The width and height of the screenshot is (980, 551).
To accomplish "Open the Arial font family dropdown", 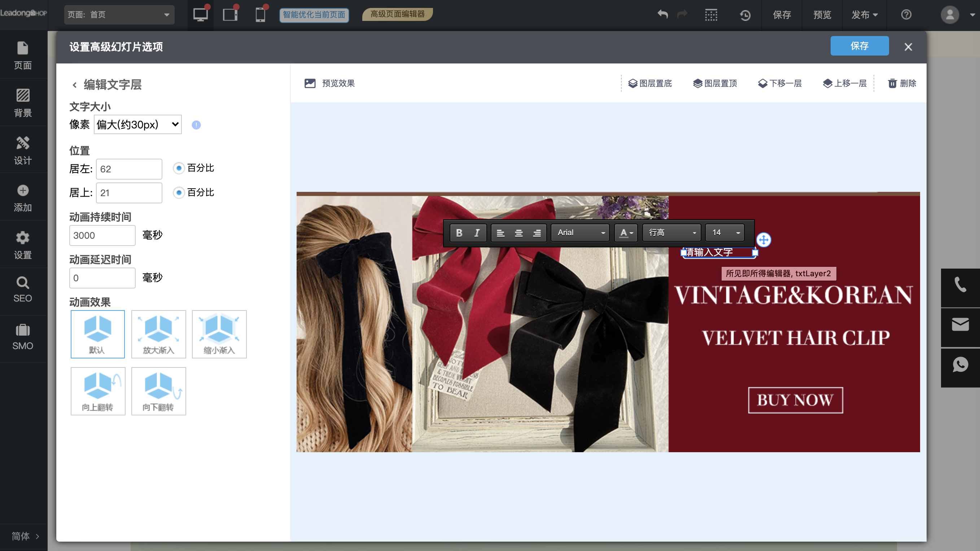I will [x=580, y=233].
